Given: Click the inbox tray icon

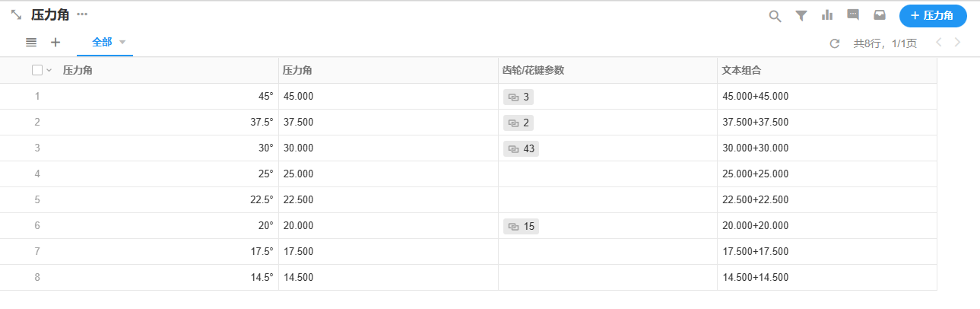Looking at the screenshot, I should click(x=880, y=15).
